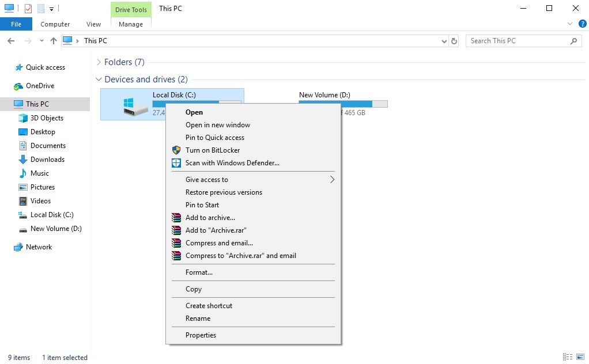Switch to large thumbnails view via status bar toggle
This screenshot has height=364, width=589.
click(x=580, y=357)
